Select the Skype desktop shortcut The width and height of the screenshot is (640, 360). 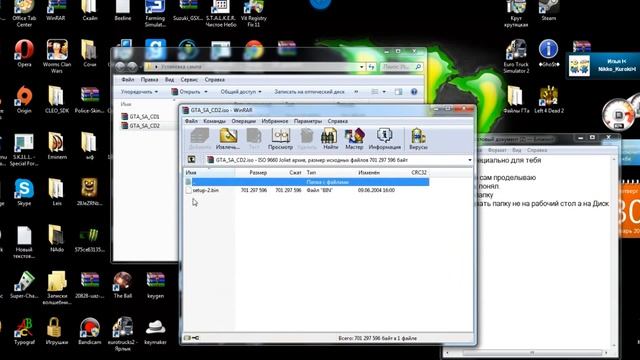(24, 192)
